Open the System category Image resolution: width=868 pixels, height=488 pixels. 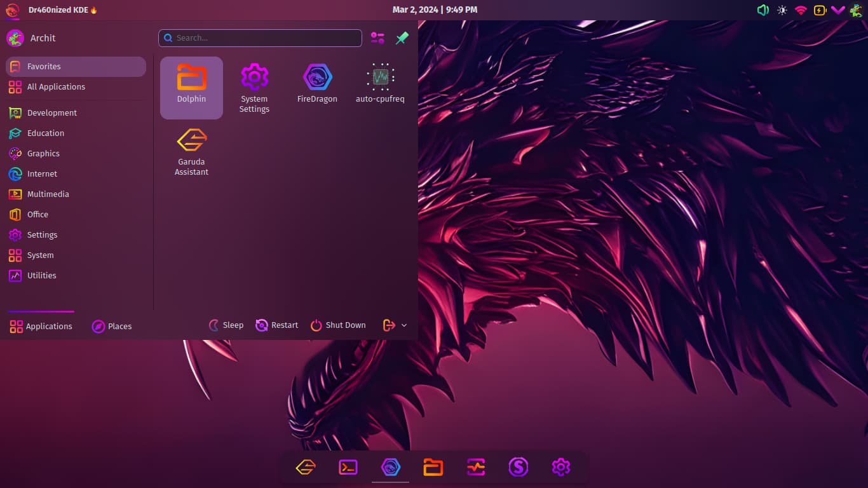click(x=76, y=255)
